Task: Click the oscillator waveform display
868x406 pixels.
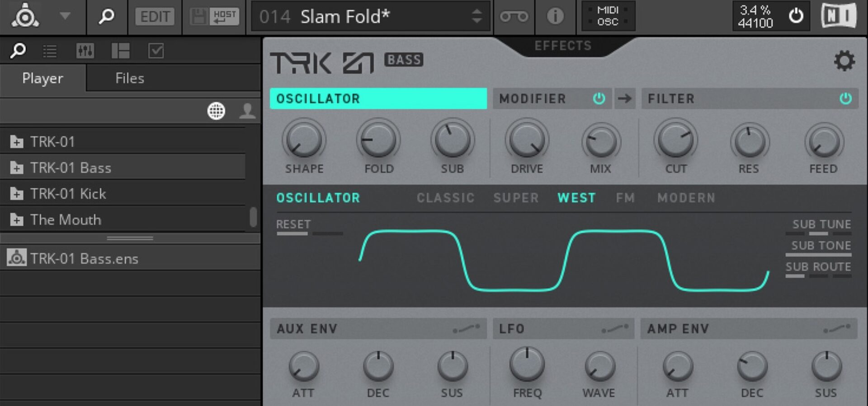Action: (x=564, y=261)
